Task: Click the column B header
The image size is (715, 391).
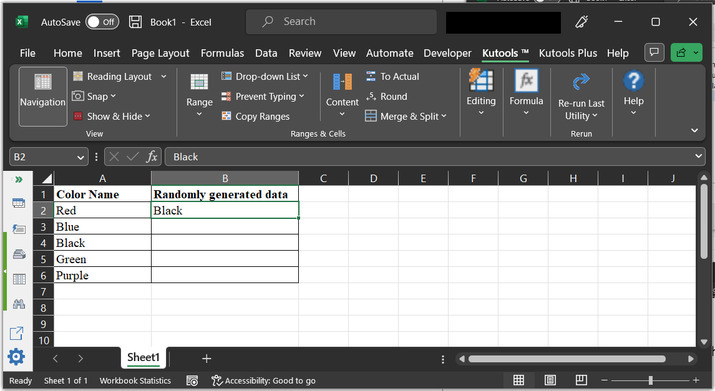Action: 225,178
